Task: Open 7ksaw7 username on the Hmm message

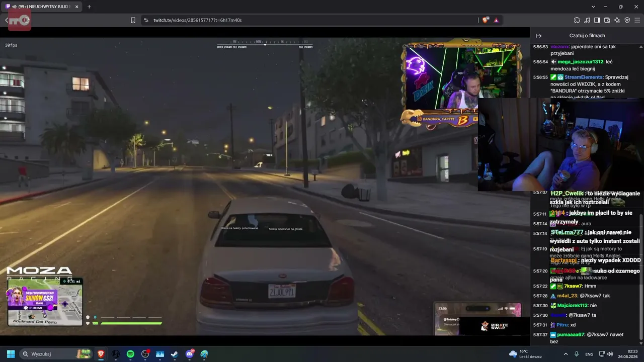Action: pos(573,286)
